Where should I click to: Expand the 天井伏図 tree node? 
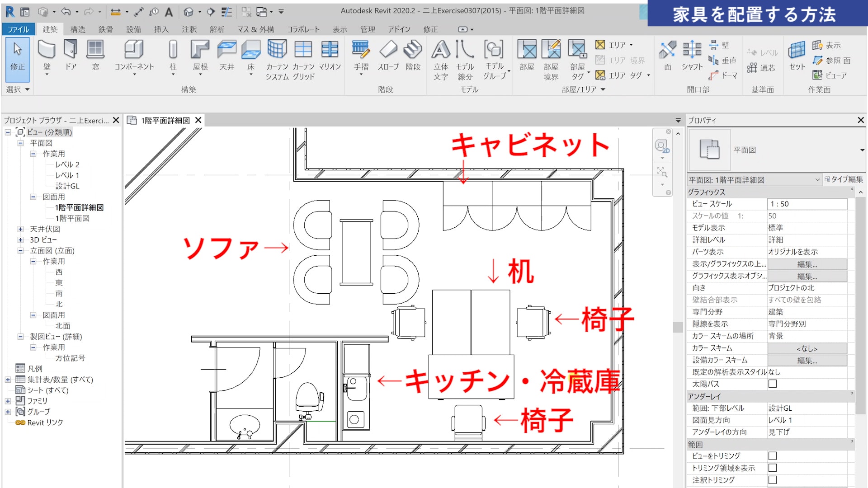20,229
